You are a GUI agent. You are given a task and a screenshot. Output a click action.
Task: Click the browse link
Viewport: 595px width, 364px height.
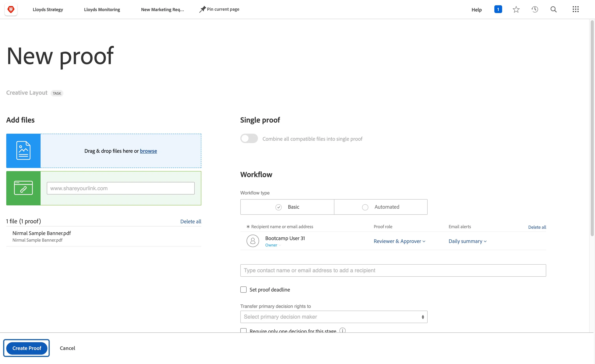tap(148, 151)
